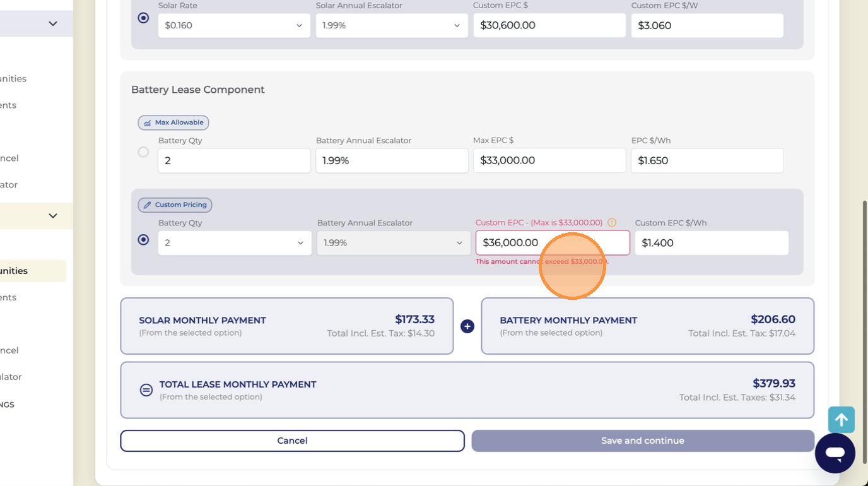Click the $173.33 solar payment amount
The image size is (868, 486).
[414, 319]
